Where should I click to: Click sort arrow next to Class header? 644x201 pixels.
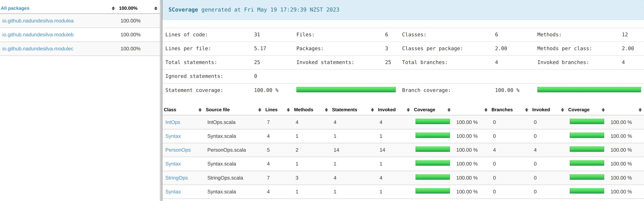coord(200,110)
